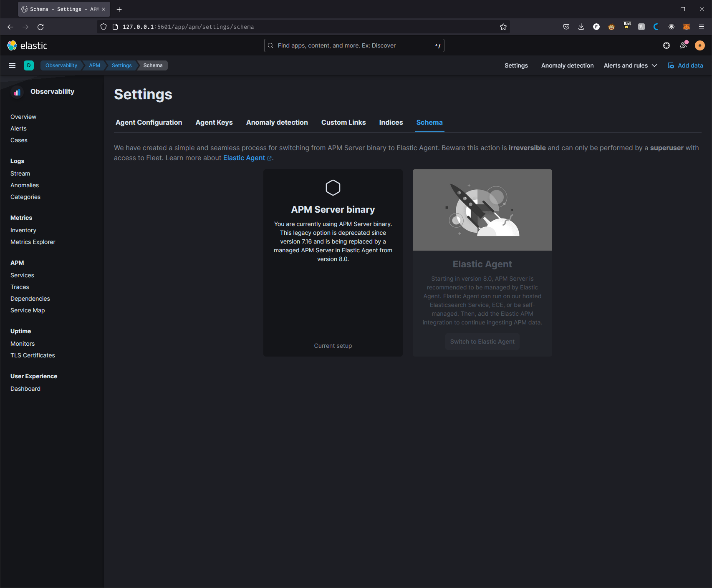The width and height of the screenshot is (712, 588).
Task: Click the Elastic Agent rocket illustration
Action: click(x=482, y=210)
